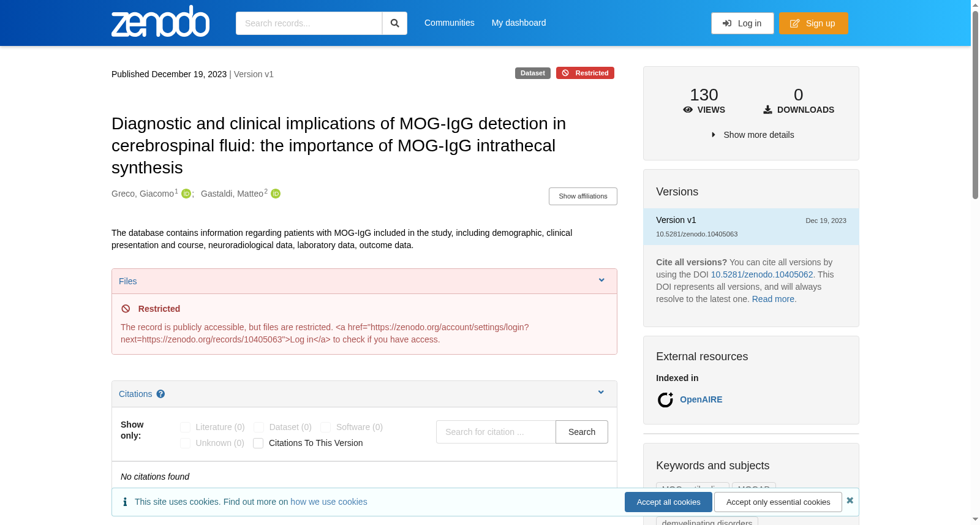
Task: Click the demyelinating disorders keyword tag
Action: 707,521
